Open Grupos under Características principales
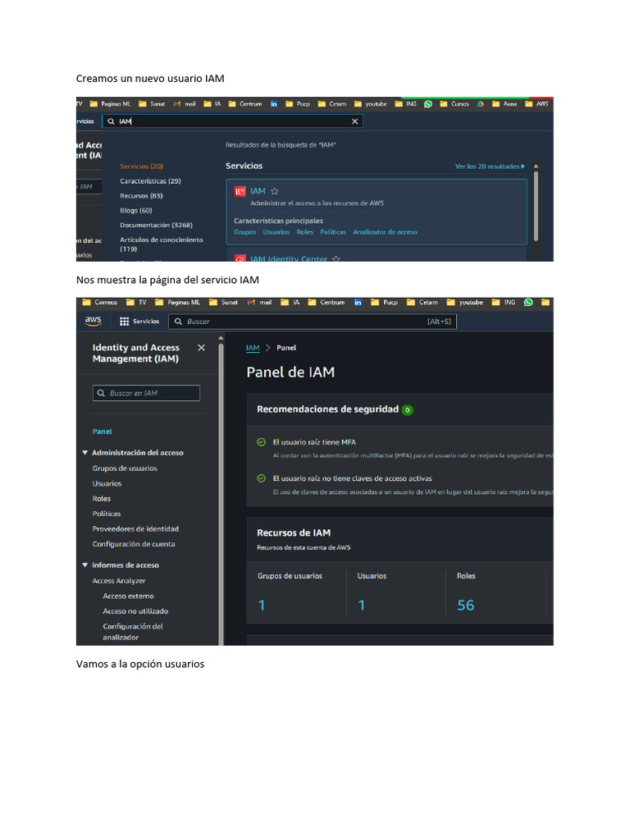The image size is (630, 840). 244,232
